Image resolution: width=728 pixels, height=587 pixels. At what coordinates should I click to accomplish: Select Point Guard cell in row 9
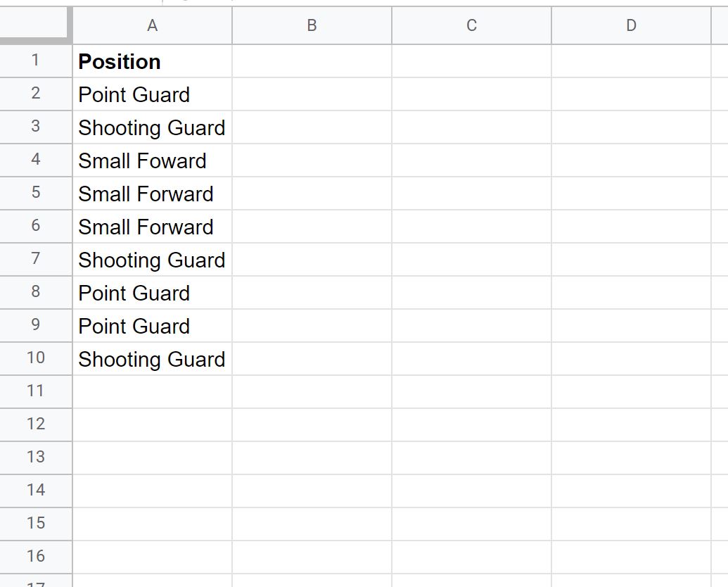pos(153,326)
